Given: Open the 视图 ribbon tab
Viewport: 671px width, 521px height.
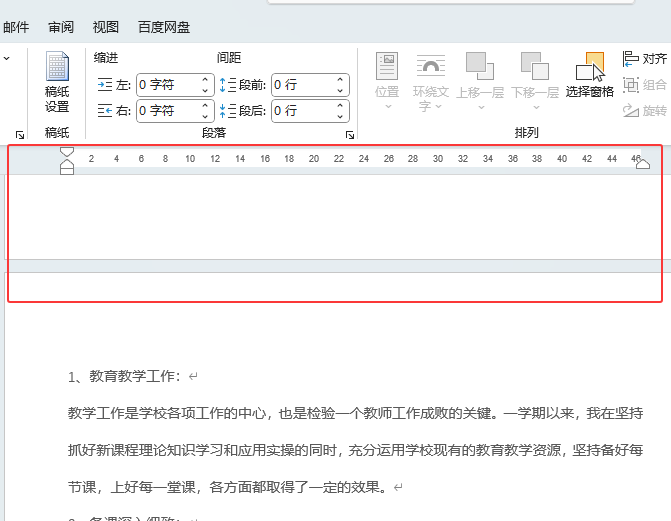Looking at the screenshot, I should pyautogui.click(x=106, y=27).
